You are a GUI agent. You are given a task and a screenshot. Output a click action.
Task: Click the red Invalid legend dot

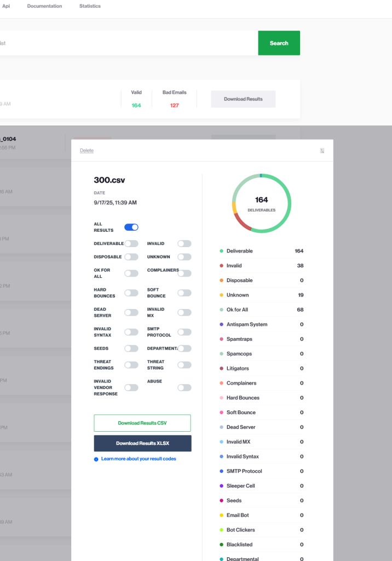coord(221,266)
